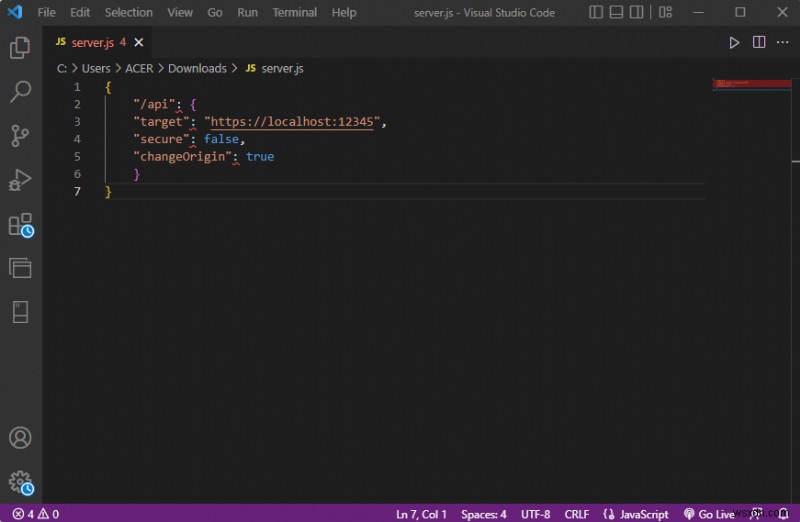Click Go Live in the status bar
800x522 pixels.
[x=710, y=514]
